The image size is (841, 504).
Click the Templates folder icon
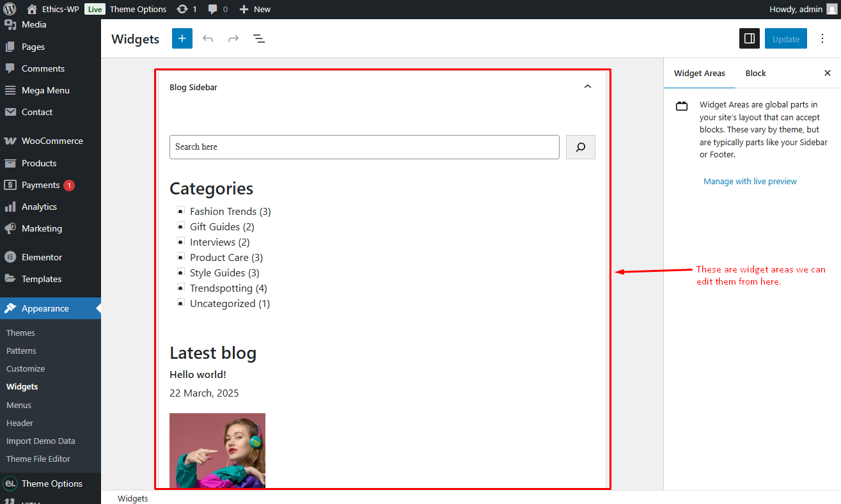click(x=10, y=279)
